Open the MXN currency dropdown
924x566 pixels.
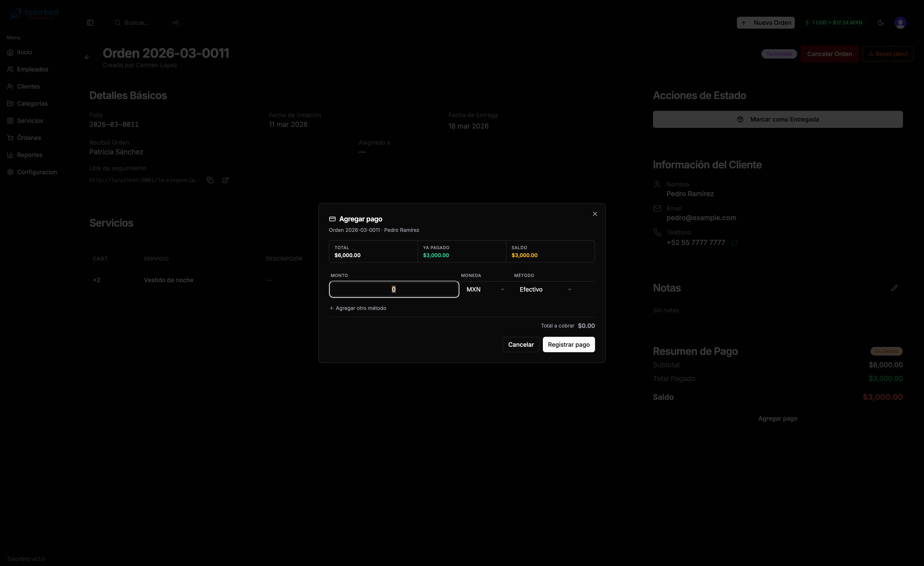485,289
